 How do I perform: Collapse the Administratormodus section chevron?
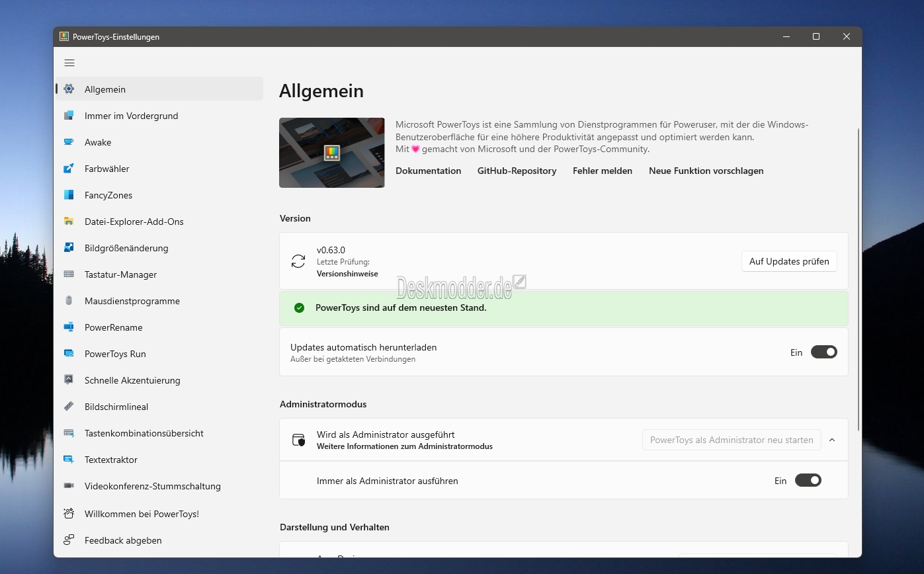(832, 440)
